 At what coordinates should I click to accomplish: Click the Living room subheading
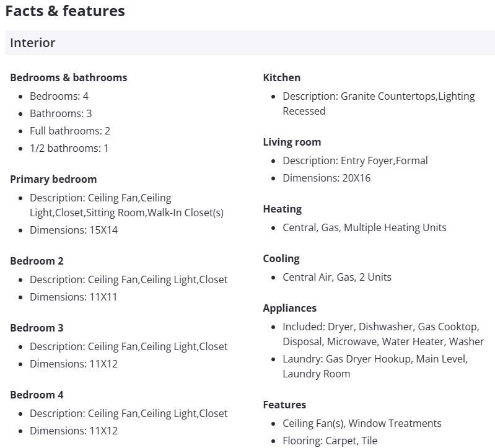pyautogui.click(x=292, y=142)
